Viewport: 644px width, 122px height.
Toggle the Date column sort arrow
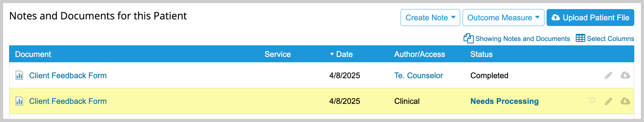[x=332, y=54]
